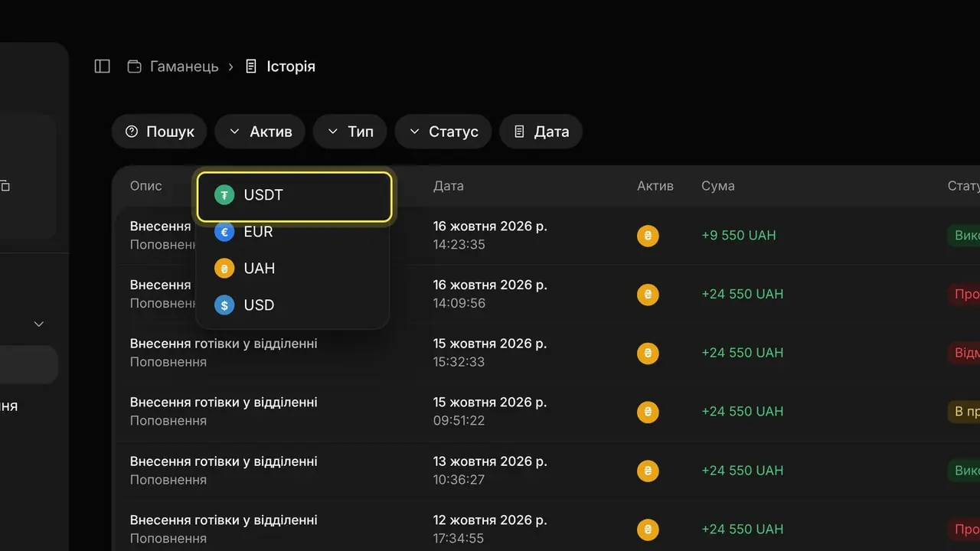
Task: Open the Дата filter button
Action: (541, 132)
